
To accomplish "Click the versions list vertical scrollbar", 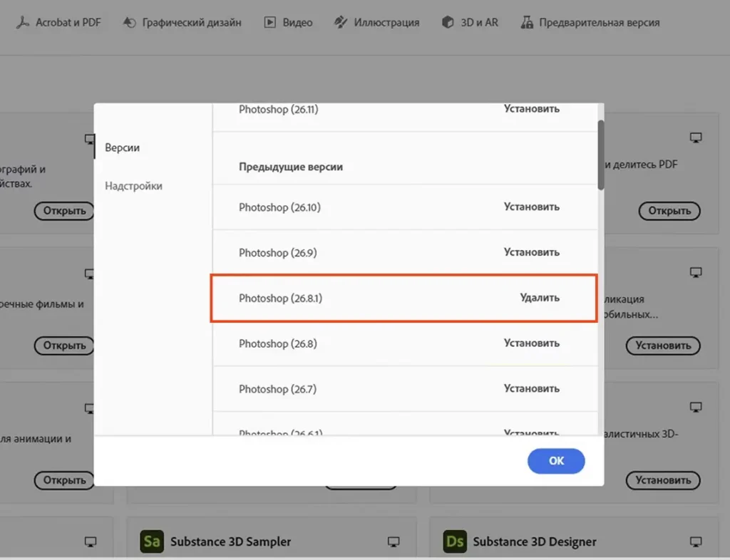I will [x=601, y=153].
